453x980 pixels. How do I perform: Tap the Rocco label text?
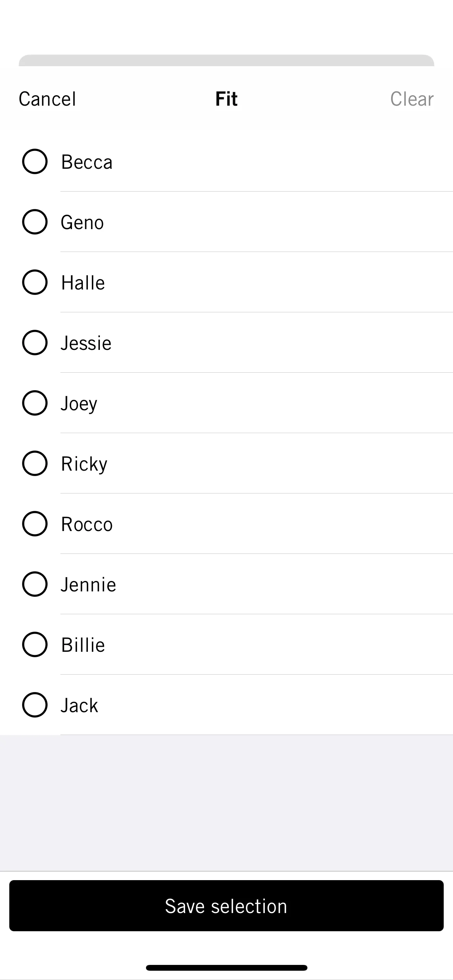87,524
